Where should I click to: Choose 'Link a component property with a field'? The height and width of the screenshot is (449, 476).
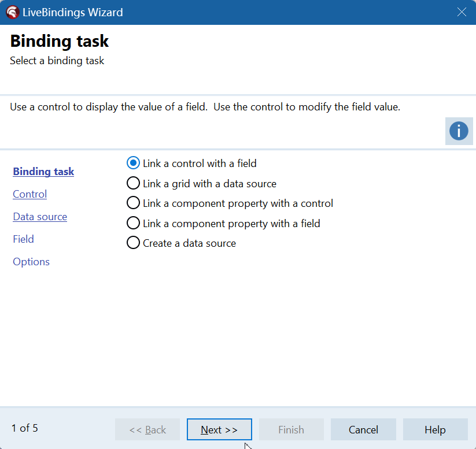(134, 224)
